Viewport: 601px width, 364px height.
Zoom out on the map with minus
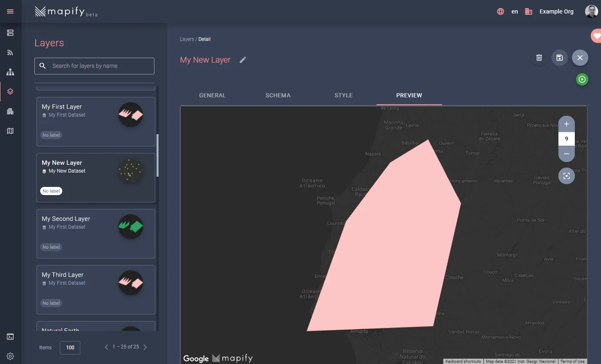click(566, 153)
